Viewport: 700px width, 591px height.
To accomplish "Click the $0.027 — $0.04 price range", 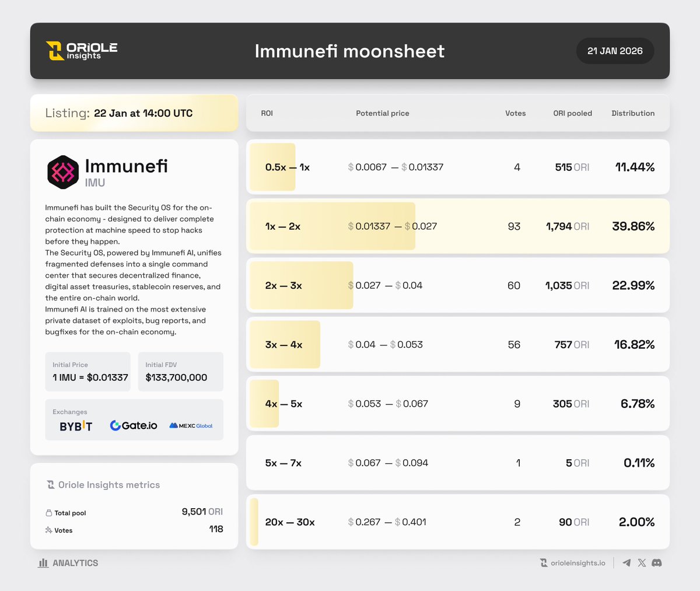I will coord(385,285).
